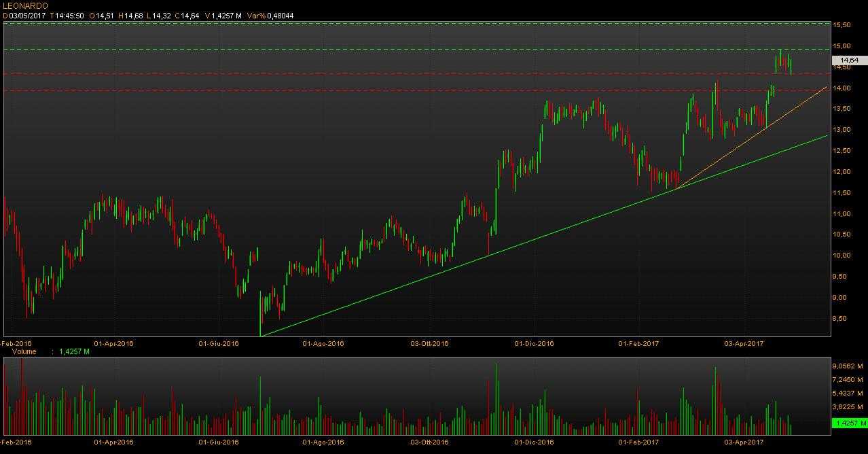Click the 11,50 price axis label
The image size is (868, 454).
click(x=842, y=193)
